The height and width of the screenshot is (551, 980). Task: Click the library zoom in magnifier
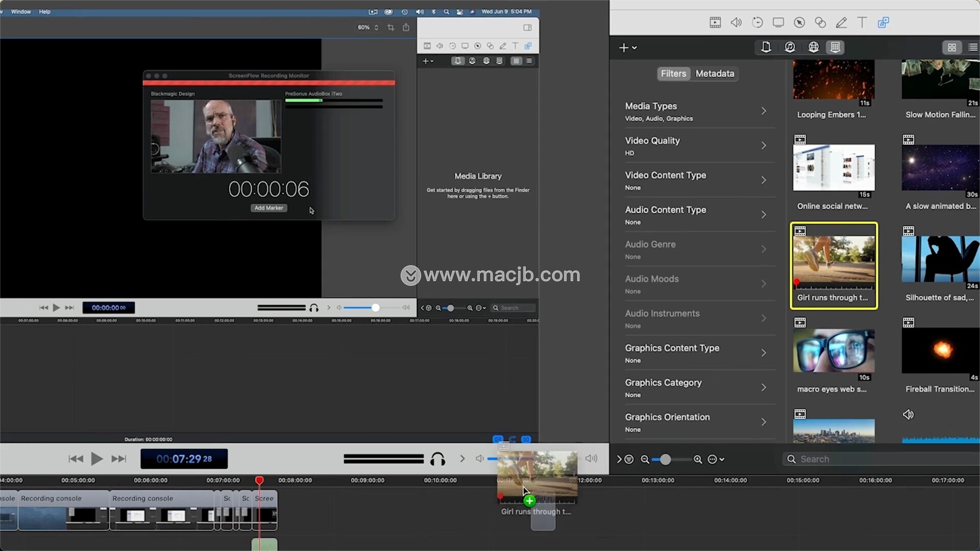[698, 459]
